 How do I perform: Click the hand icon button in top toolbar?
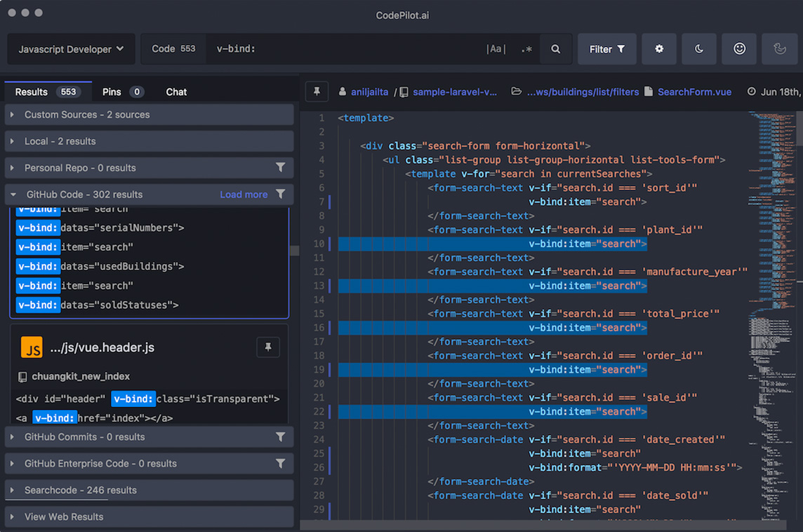point(779,49)
